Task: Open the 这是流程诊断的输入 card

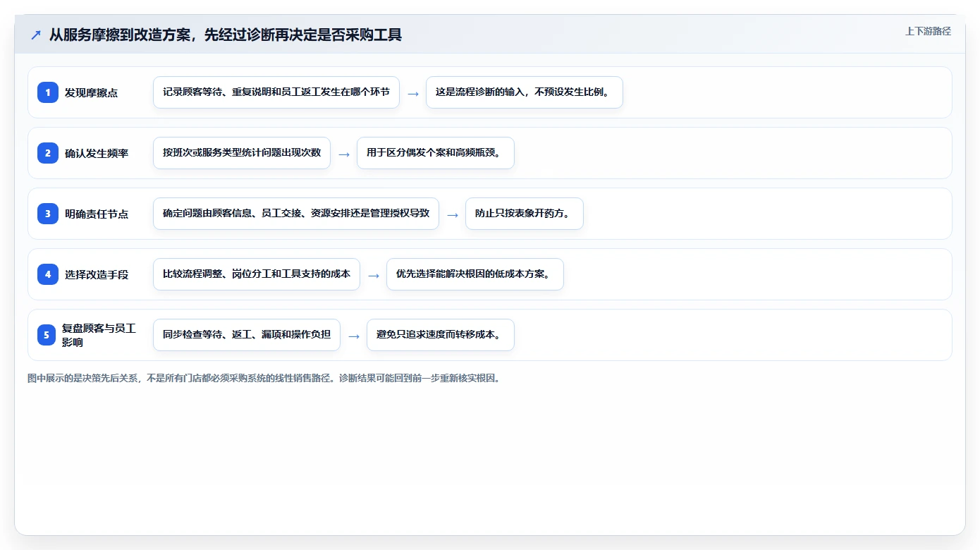Action: coord(525,92)
